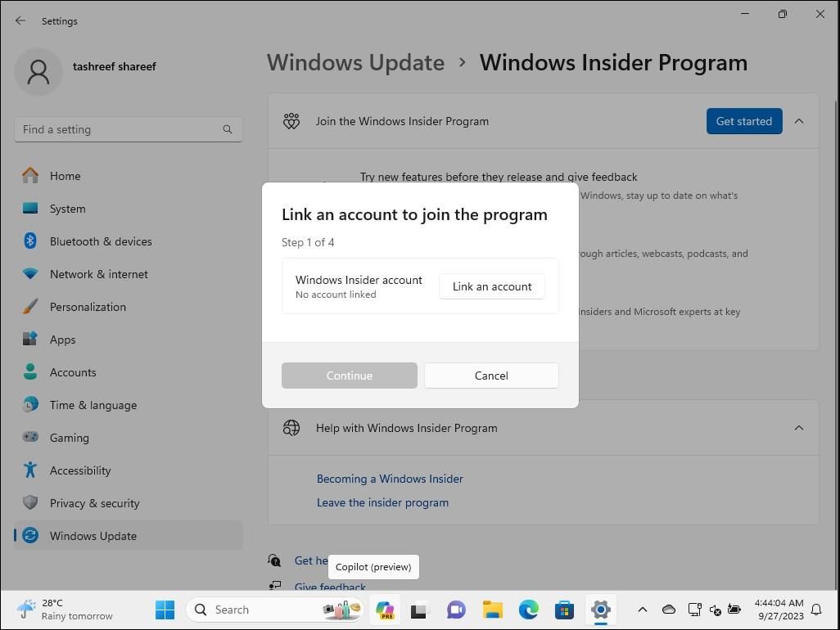This screenshot has width=840, height=630.
Task: Launch Copilot from the taskbar
Action: (x=385, y=610)
